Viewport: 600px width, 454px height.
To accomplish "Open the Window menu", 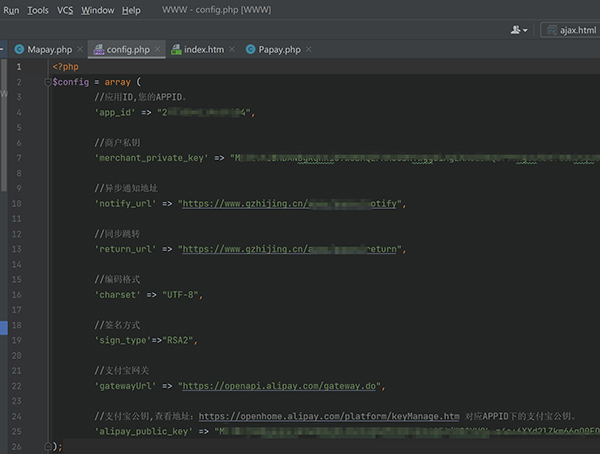I will (97, 10).
